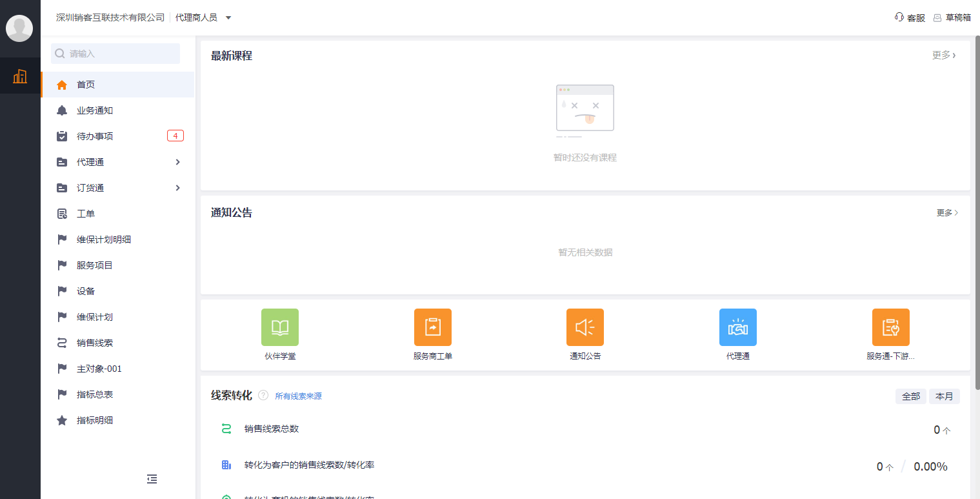Expand the 代理通 submenu chevron
Screen dimensions: 980x499
[178, 162]
